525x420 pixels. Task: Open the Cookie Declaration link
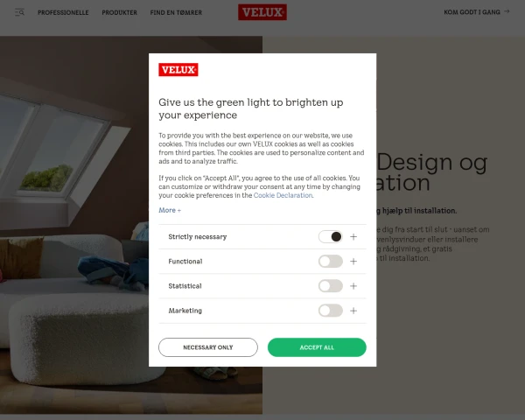coord(283,195)
